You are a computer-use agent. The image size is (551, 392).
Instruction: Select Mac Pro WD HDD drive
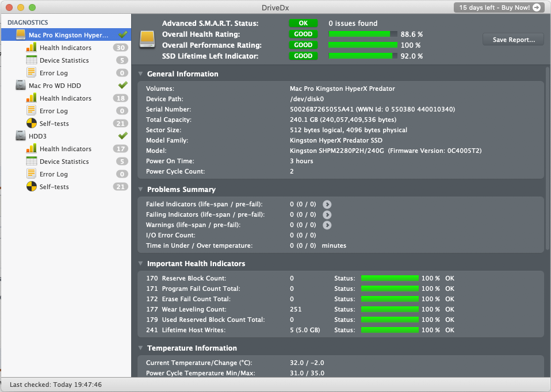coord(66,85)
